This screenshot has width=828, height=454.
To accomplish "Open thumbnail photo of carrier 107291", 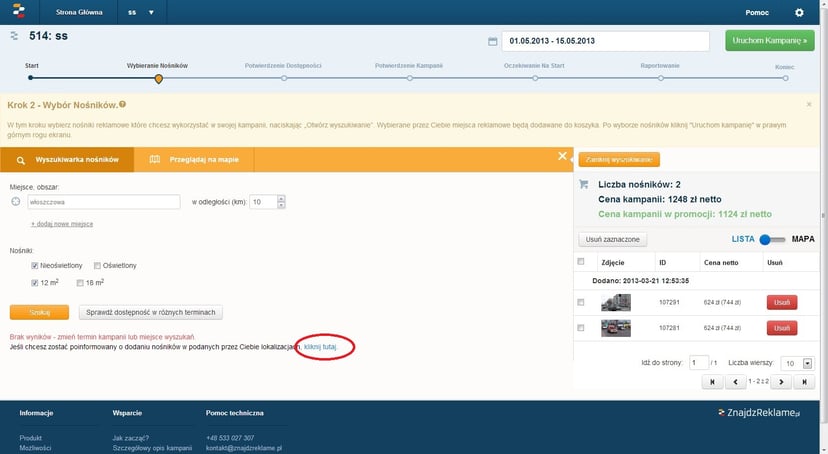I will pyautogui.click(x=616, y=302).
